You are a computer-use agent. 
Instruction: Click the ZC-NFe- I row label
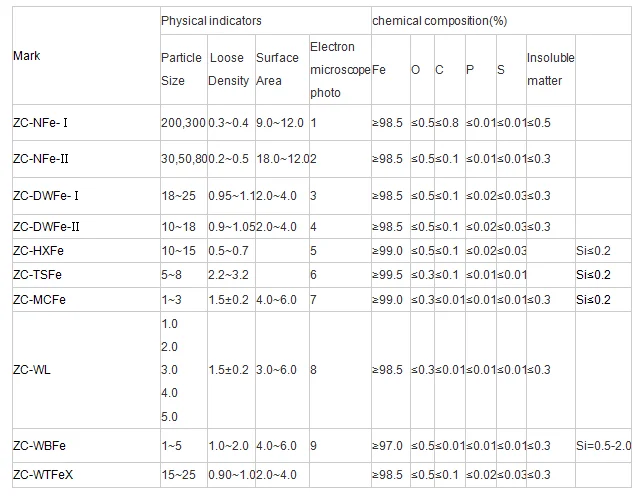click(46, 122)
